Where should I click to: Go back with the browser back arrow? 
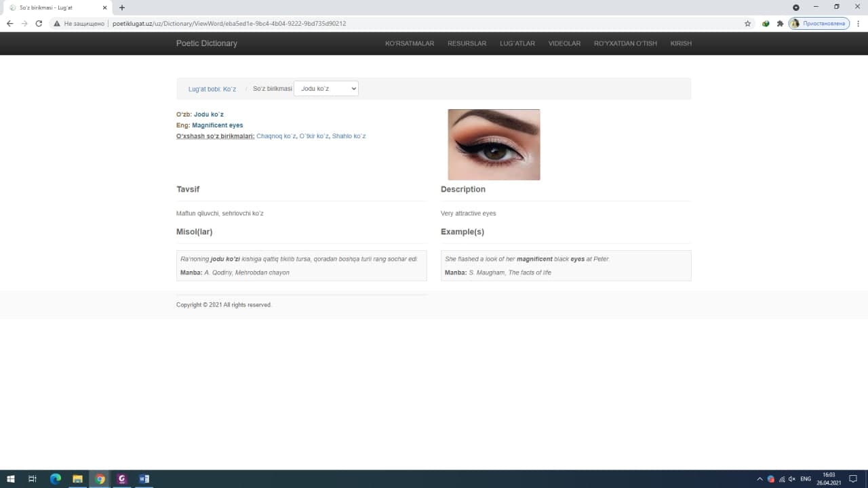pyautogui.click(x=9, y=23)
